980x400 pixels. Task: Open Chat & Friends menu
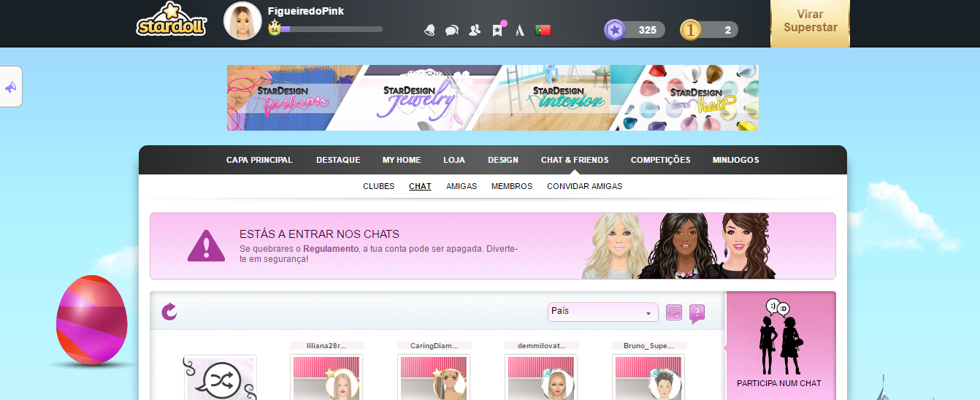(x=575, y=160)
